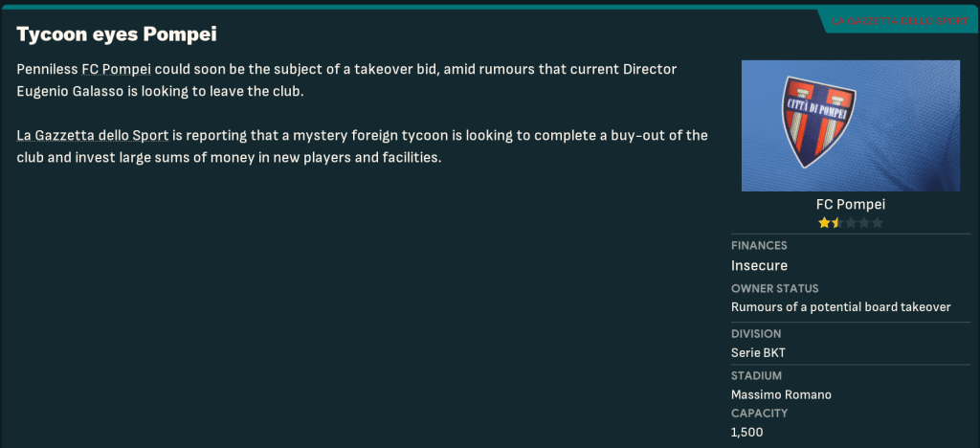Click the Division heading

[756, 334]
